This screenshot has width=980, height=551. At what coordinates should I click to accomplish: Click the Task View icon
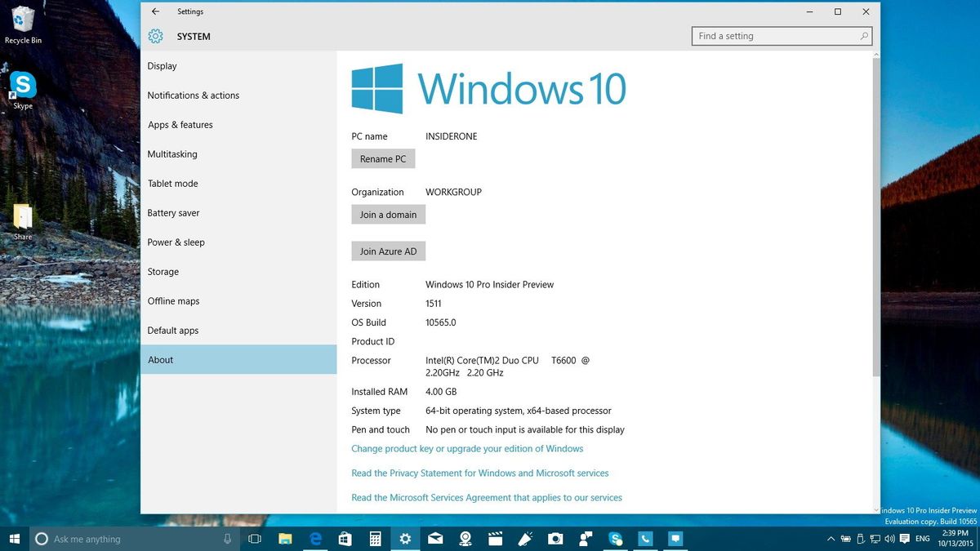[253, 539]
